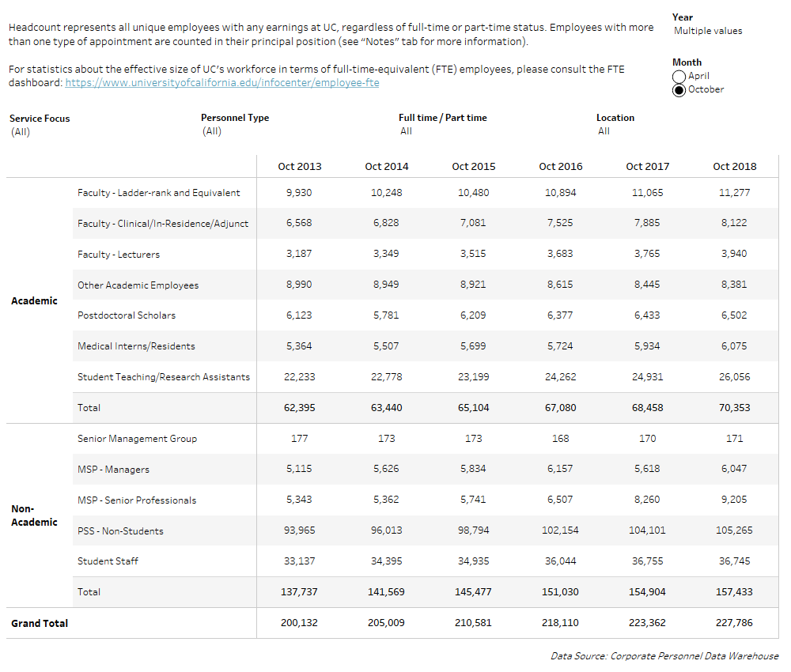Screen dimensions: 791x672
Task: Open the Location filter dropdown
Action: [604, 131]
